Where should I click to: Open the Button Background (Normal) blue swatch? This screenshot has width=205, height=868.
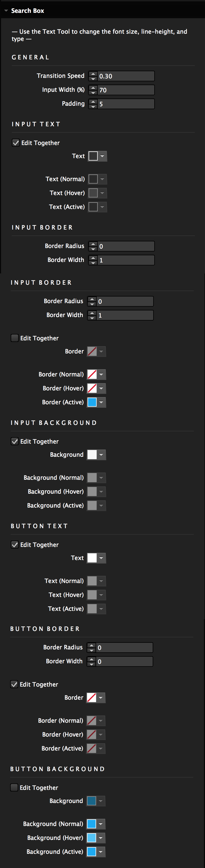tap(91, 824)
